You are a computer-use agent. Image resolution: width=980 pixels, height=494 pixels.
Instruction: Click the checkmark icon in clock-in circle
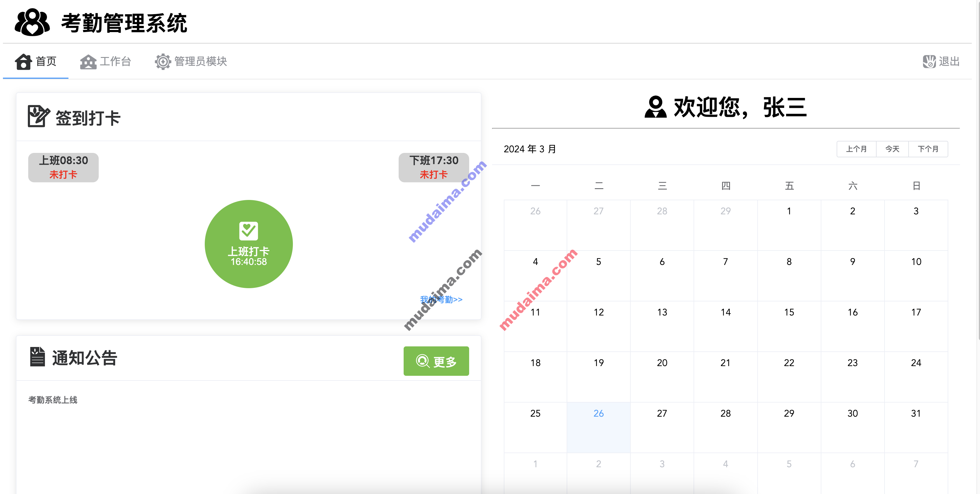coord(249,231)
